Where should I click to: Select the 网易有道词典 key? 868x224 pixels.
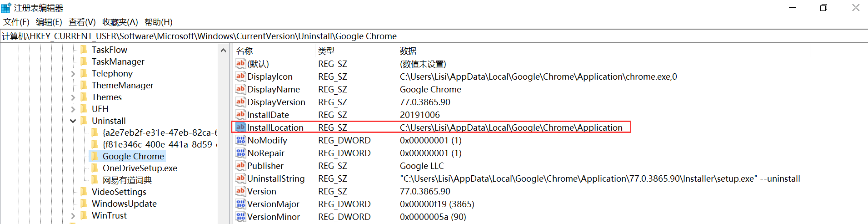coord(127,180)
